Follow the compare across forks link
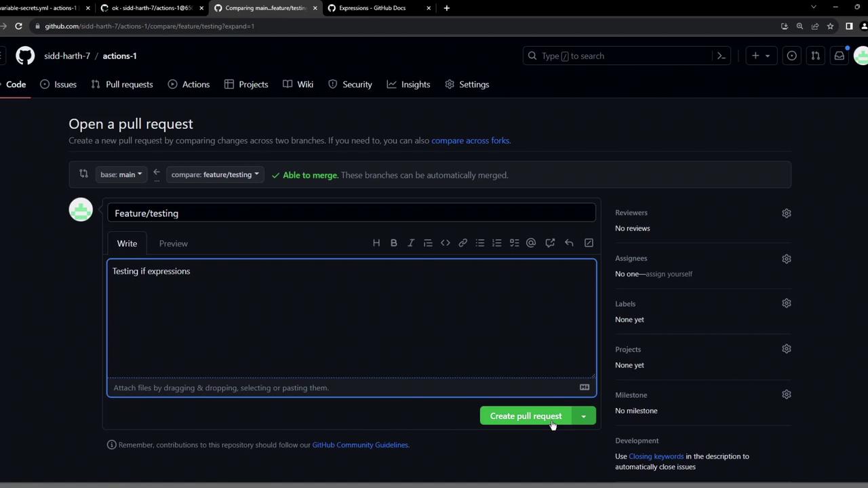This screenshot has width=868, height=488. click(470, 140)
